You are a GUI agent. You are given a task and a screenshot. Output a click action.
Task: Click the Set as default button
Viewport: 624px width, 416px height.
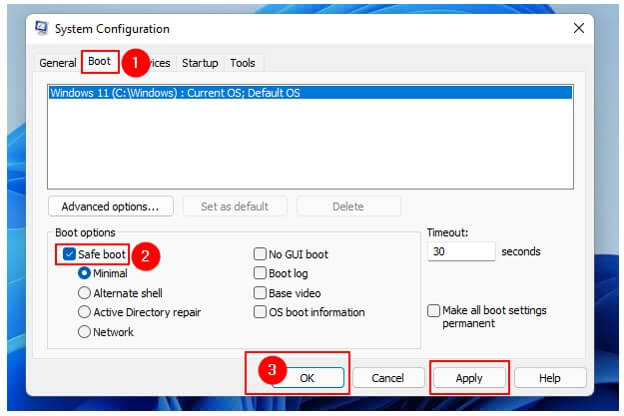click(x=234, y=206)
